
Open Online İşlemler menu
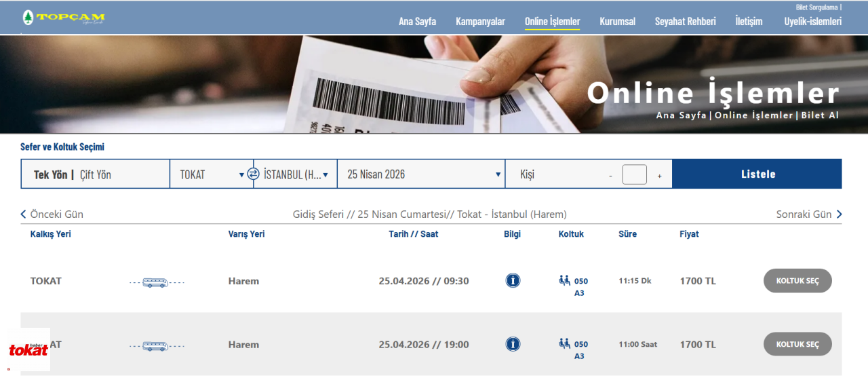click(553, 21)
